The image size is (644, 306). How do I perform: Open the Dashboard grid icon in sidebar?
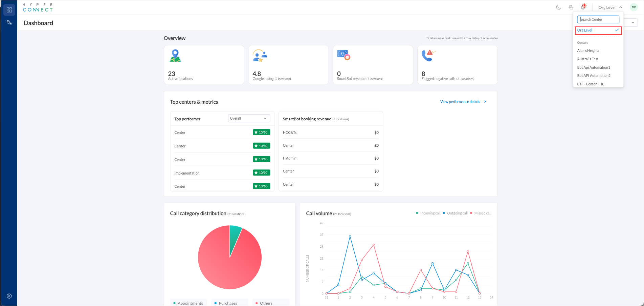(9, 10)
